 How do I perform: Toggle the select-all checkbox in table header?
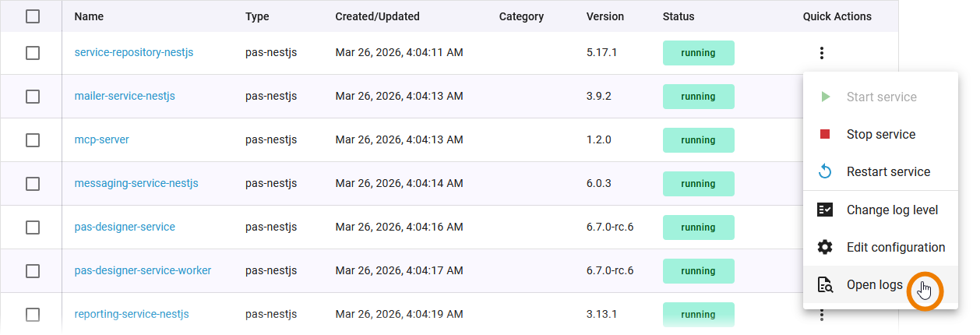click(x=33, y=16)
